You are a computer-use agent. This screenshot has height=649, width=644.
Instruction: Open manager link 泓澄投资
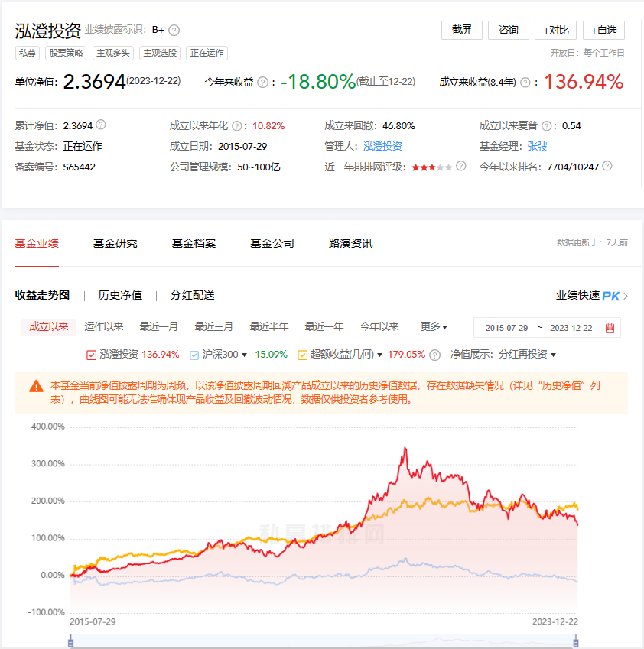382,147
